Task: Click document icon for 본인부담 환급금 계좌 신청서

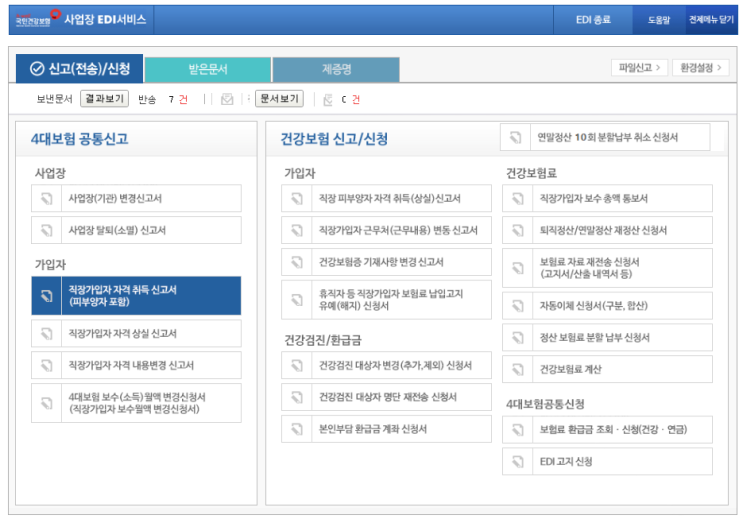Action: (297, 429)
